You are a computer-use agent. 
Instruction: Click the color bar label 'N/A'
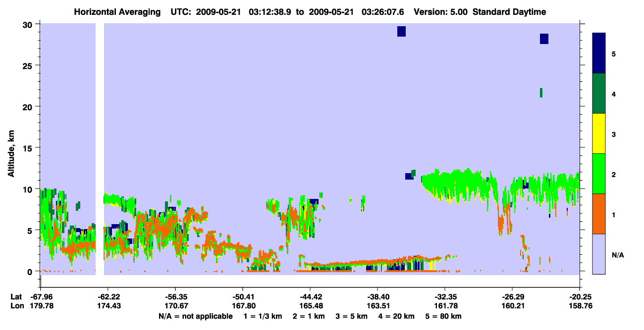coord(617,255)
